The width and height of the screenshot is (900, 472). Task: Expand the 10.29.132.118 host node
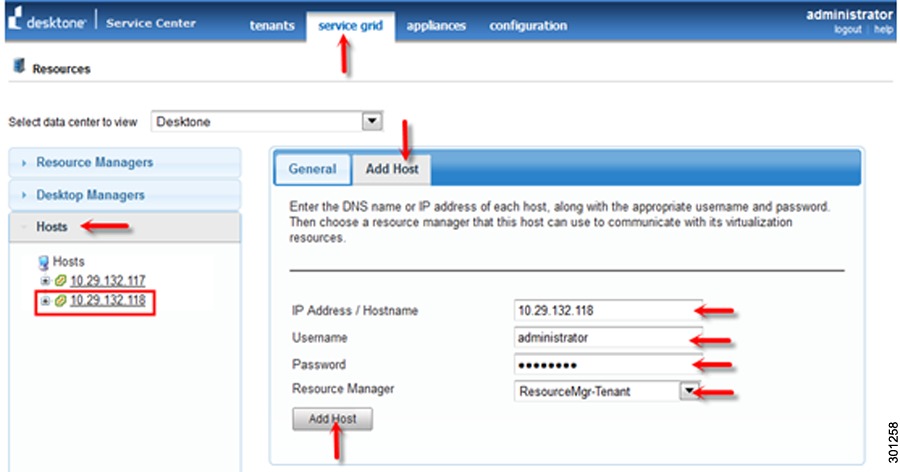pyautogui.click(x=45, y=300)
